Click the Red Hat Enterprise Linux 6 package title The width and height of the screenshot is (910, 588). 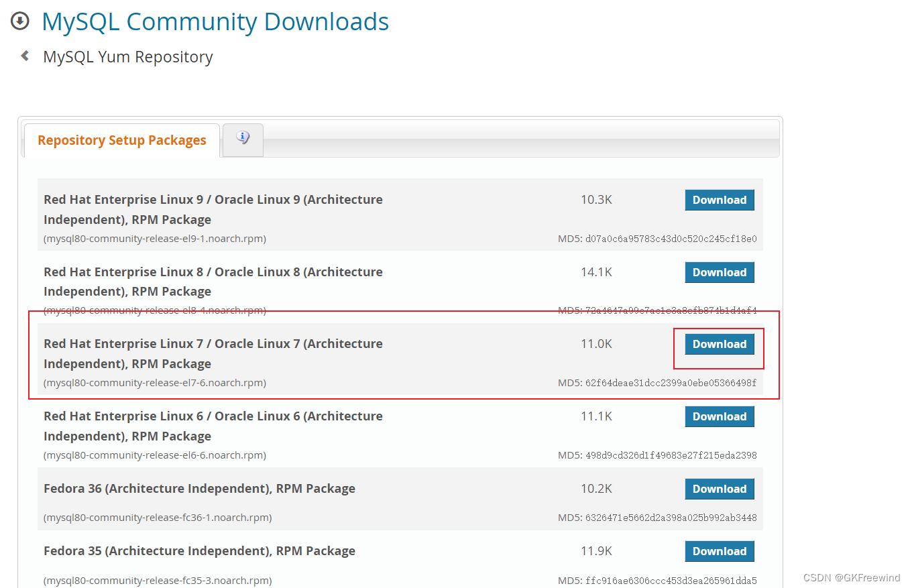(213, 426)
